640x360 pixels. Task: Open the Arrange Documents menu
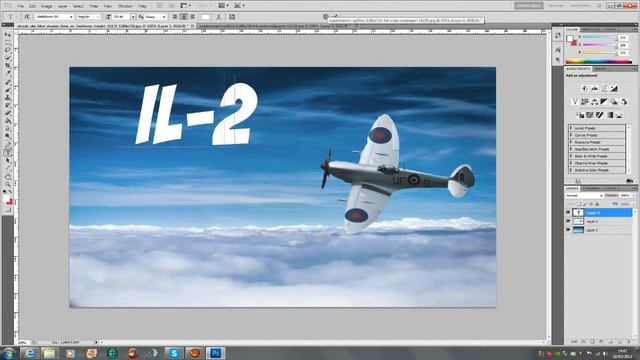point(224,6)
